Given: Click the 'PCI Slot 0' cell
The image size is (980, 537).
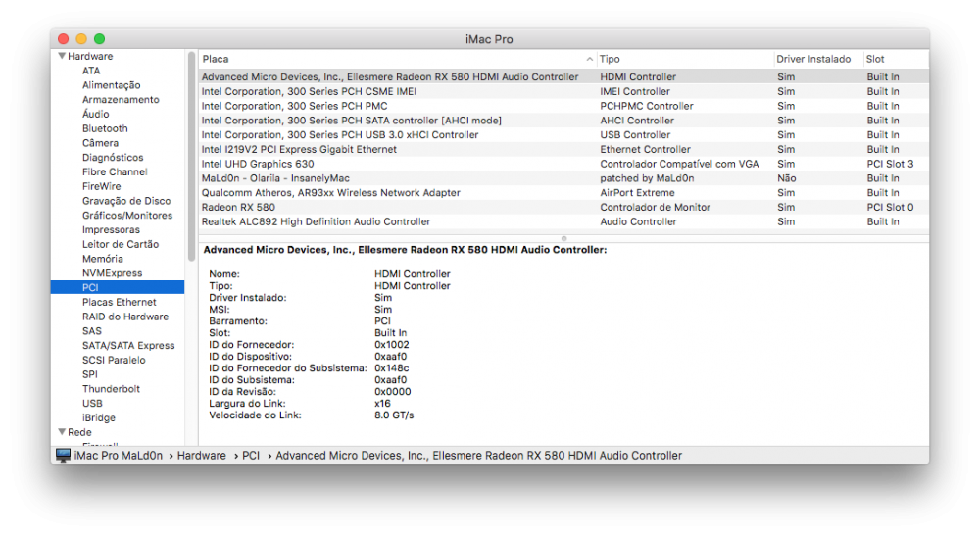Looking at the screenshot, I should pyautogui.click(x=890, y=207).
